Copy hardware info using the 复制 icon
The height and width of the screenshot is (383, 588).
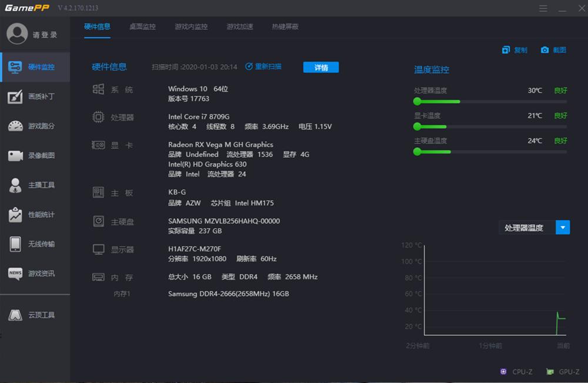coord(513,50)
